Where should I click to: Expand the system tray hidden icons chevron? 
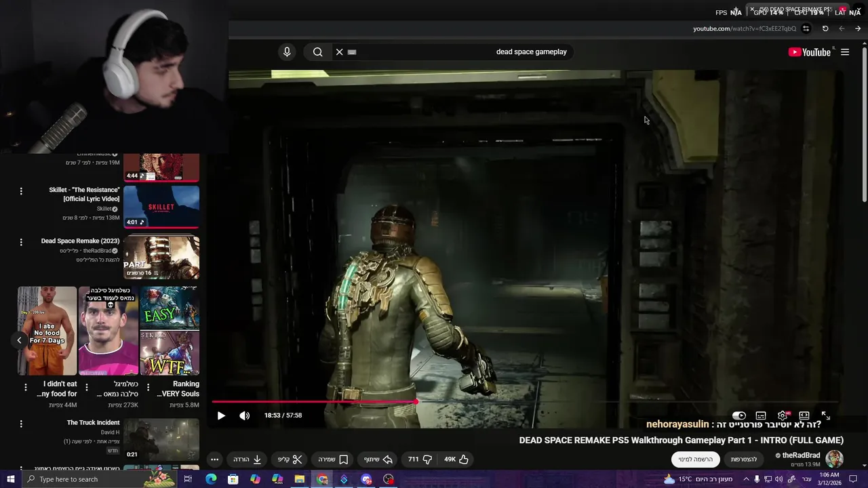point(746,479)
